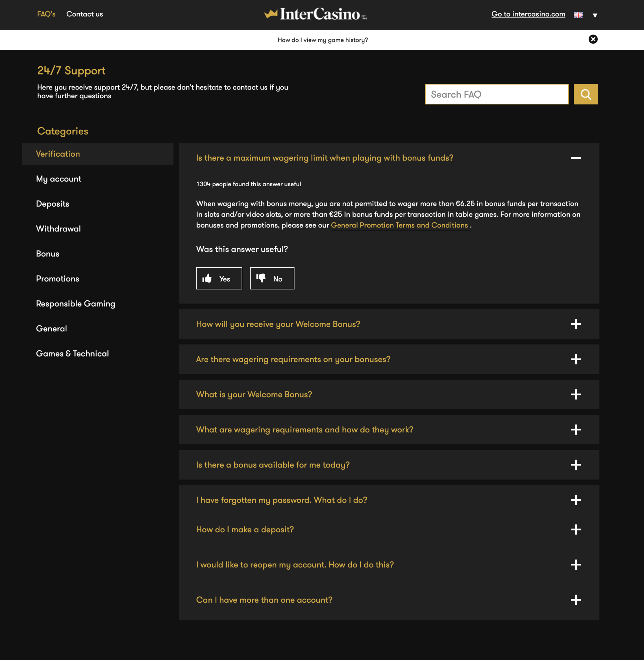Screen dimensions: 644x660
Task: Open General Promotion Terms and Conditions link
Action: [399, 225]
